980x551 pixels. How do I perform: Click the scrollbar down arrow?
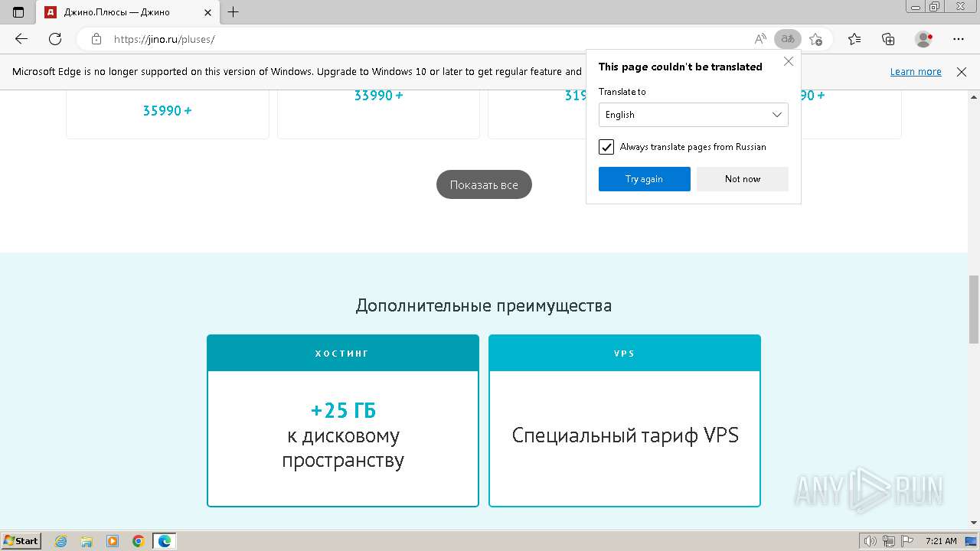click(974, 523)
